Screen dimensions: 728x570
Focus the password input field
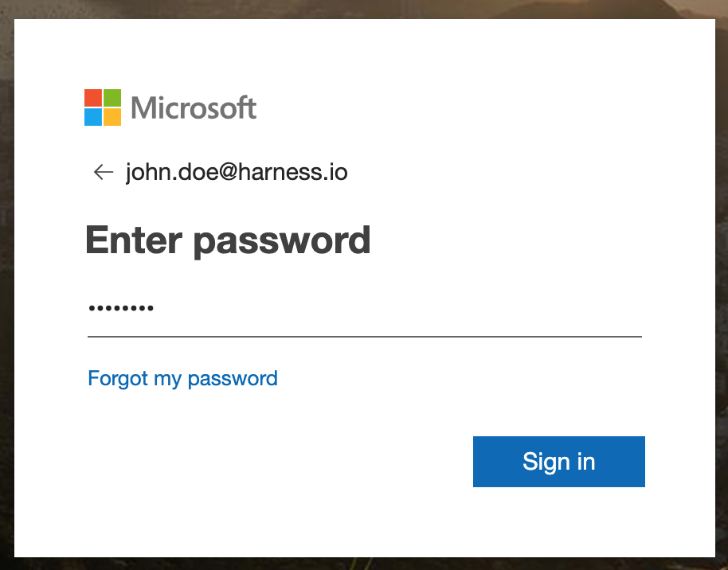click(x=365, y=308)
